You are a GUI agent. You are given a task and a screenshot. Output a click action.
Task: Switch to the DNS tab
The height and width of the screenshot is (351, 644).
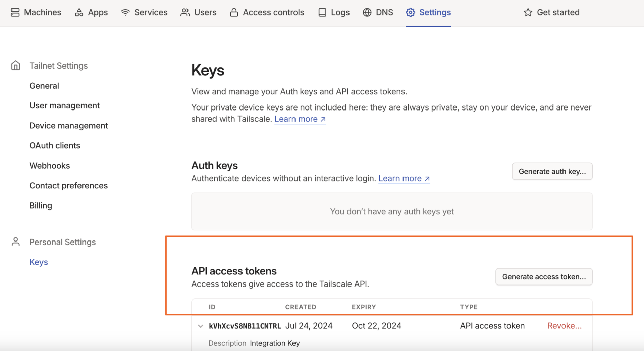tap(378, 12)
